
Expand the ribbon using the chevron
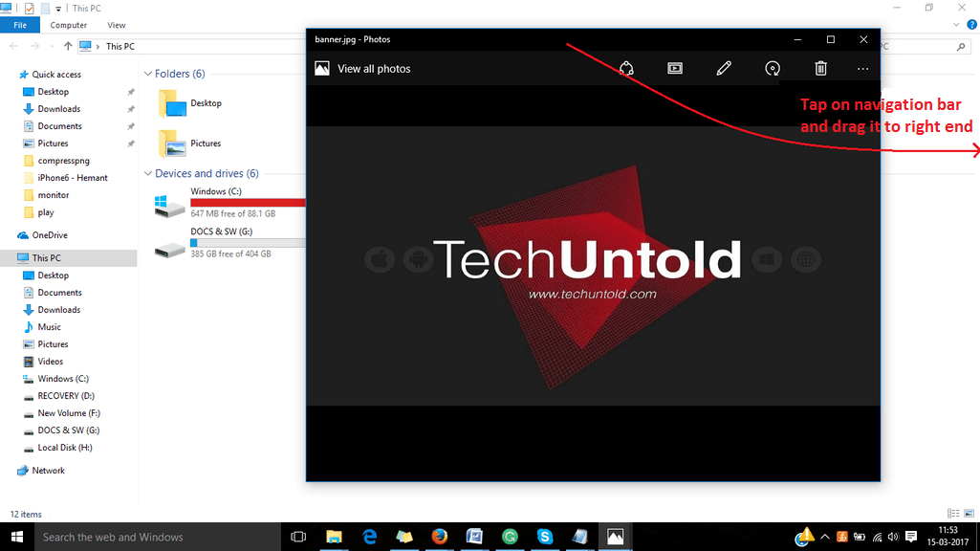pyautogui.click(x=956, y=25)
